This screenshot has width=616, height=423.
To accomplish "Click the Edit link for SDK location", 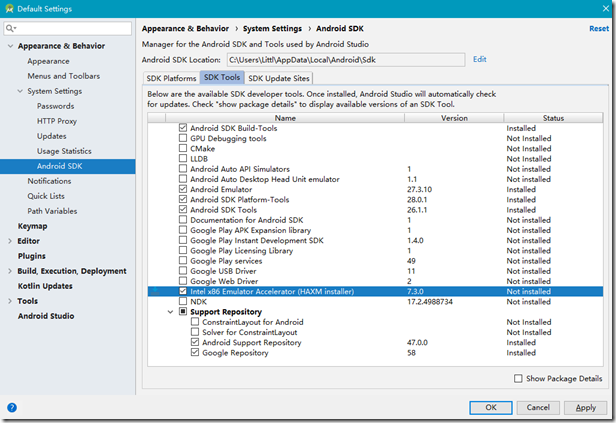I will click(480, 59).
